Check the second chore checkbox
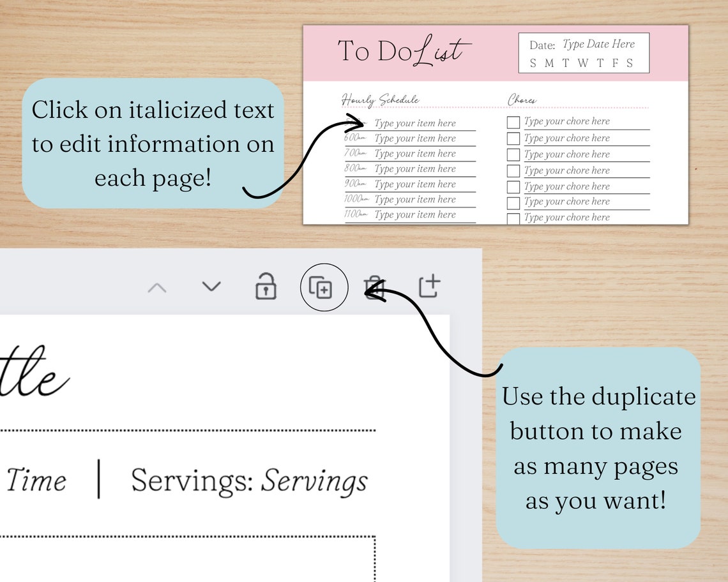 tap(513, 138)
